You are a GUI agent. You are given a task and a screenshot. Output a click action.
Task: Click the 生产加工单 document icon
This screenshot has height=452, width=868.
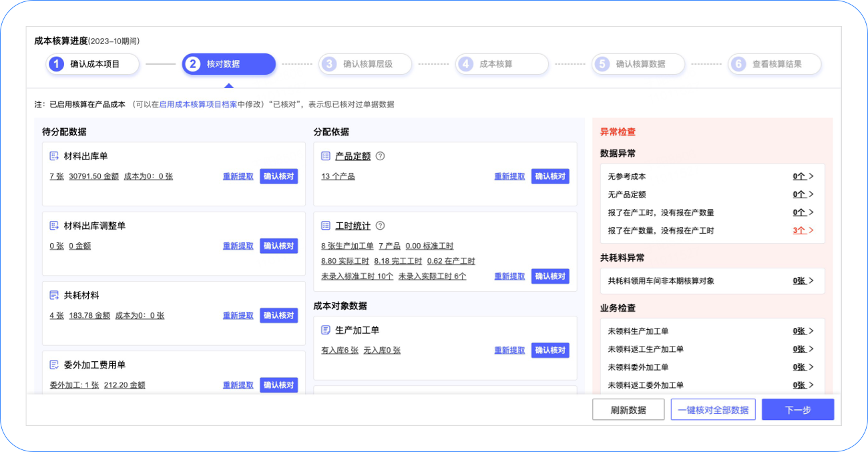click(x=325, y=330)
